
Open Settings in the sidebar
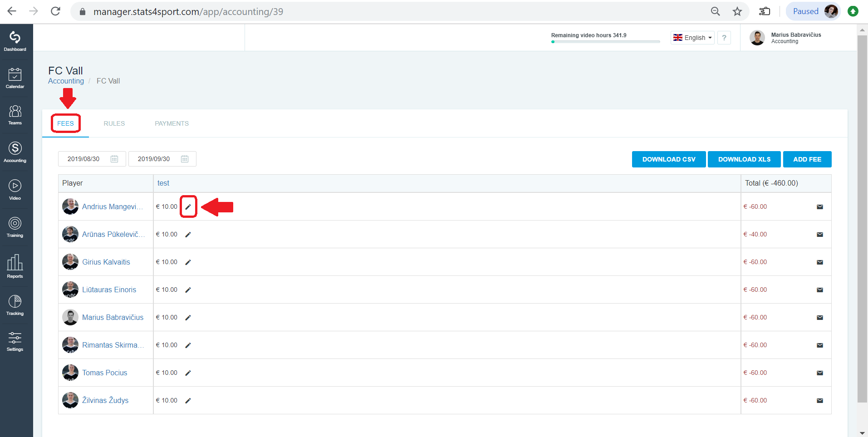pyautogui.click(x=15, y=341)
